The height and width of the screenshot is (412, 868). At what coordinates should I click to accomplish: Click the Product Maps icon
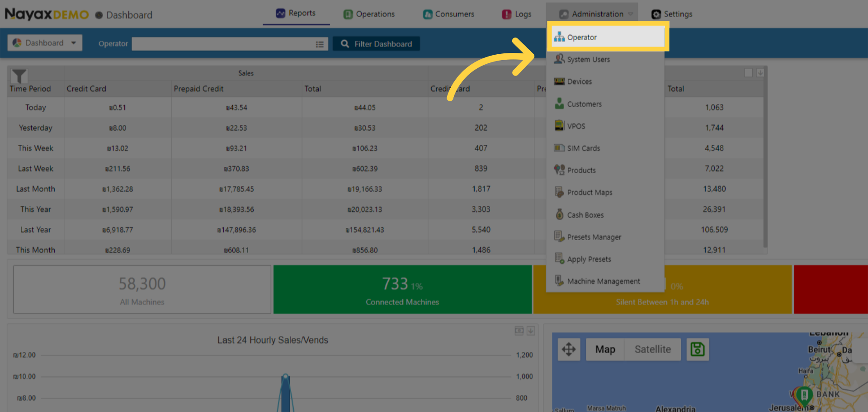coord(559,192)
